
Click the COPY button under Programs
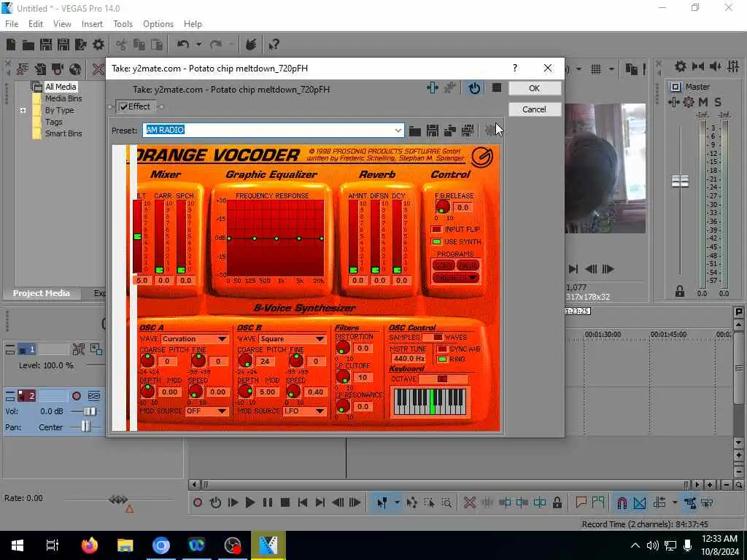coord(443,265)
